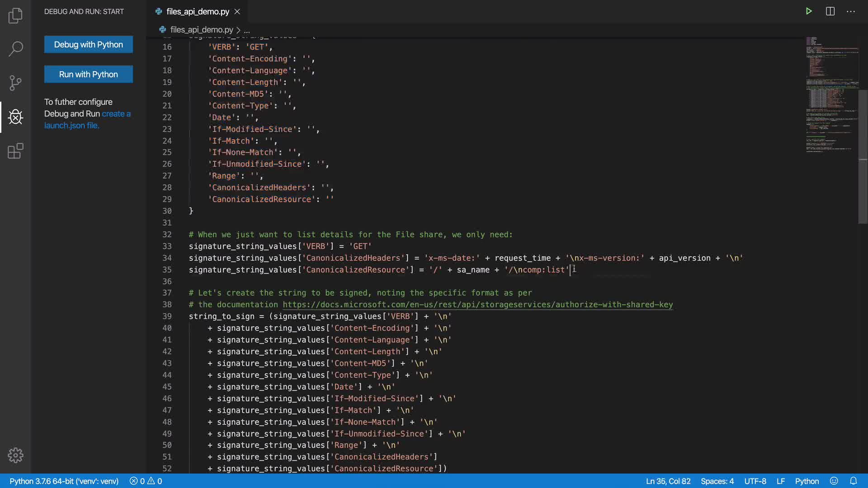Open the Search view in activity bar
This screenshot has height=488, width=868.
click(15, 49)
